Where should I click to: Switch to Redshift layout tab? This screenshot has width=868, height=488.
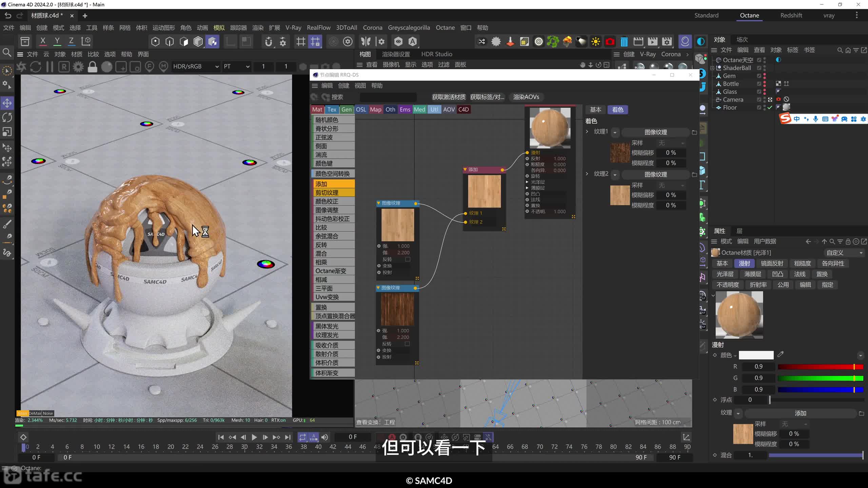[x=791, y=16]
